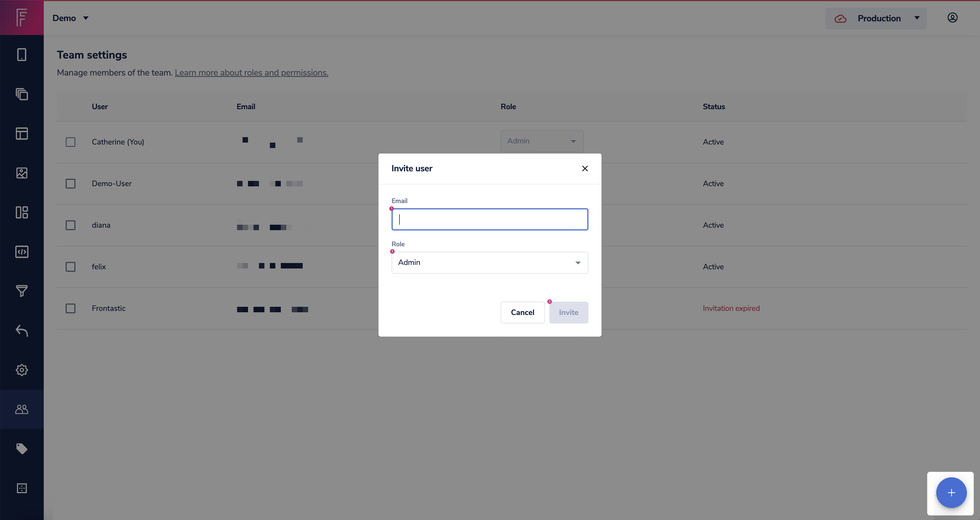Click the Status column header
Image resolution: width=980 pixels, height=520 pixels.
pos(714,106)
